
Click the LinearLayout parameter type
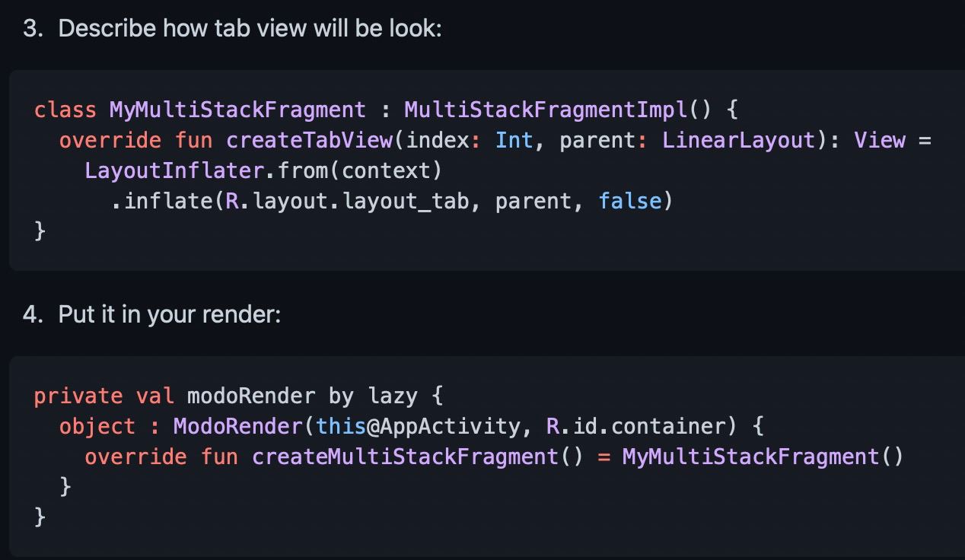pos(738,140)
